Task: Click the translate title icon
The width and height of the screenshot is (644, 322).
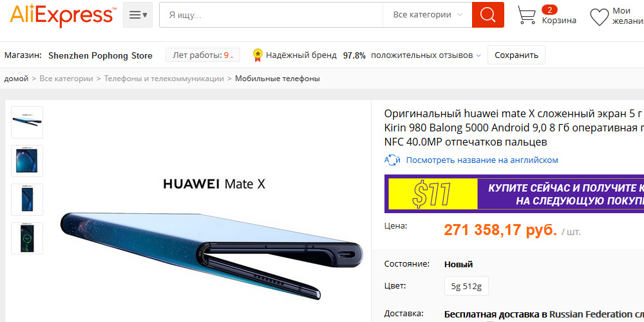Action: click(392, 160)
